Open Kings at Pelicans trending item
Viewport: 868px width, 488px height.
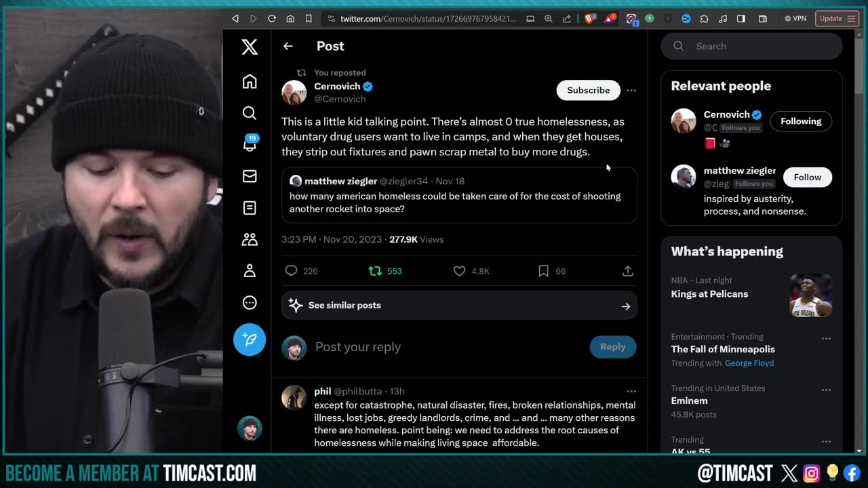point(709,293)
